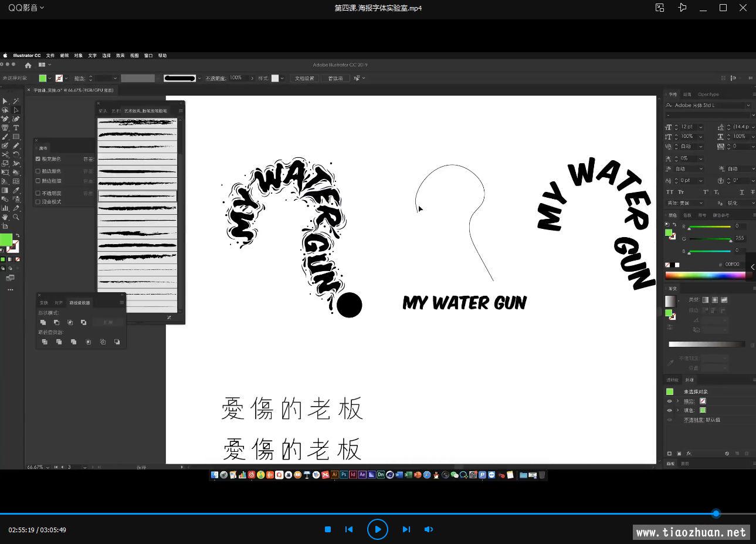756x544 pixels.
Task: Select the Scissors tool
Action: [x=5, y=154]
